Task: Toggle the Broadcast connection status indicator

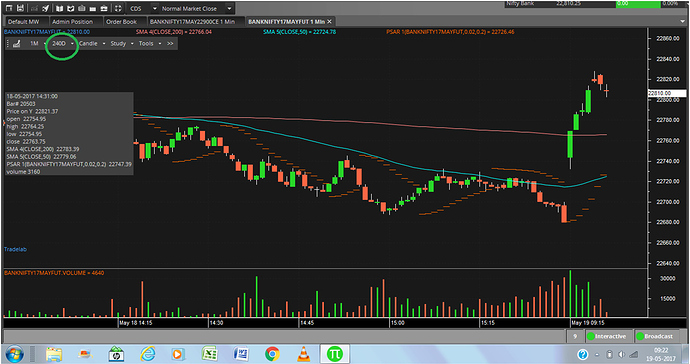Action: click(x=657, y=336)
